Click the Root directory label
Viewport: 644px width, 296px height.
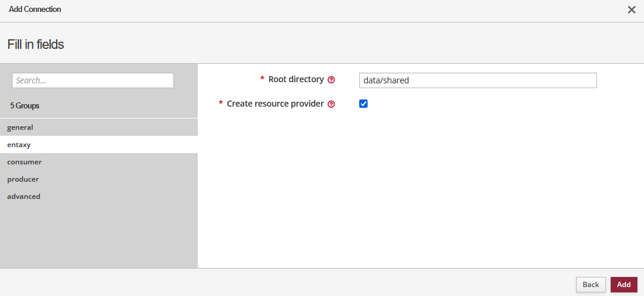[x=296, y=79]
